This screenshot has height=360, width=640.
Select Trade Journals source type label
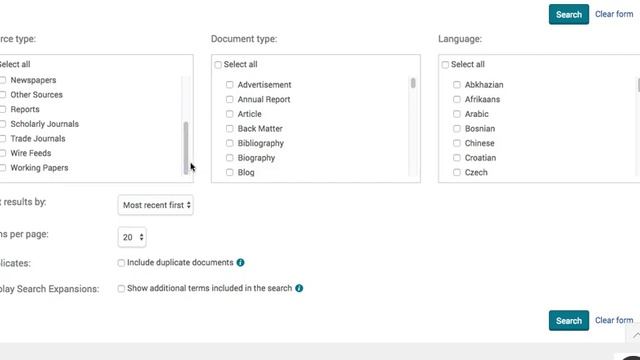[x=38, y=139]
